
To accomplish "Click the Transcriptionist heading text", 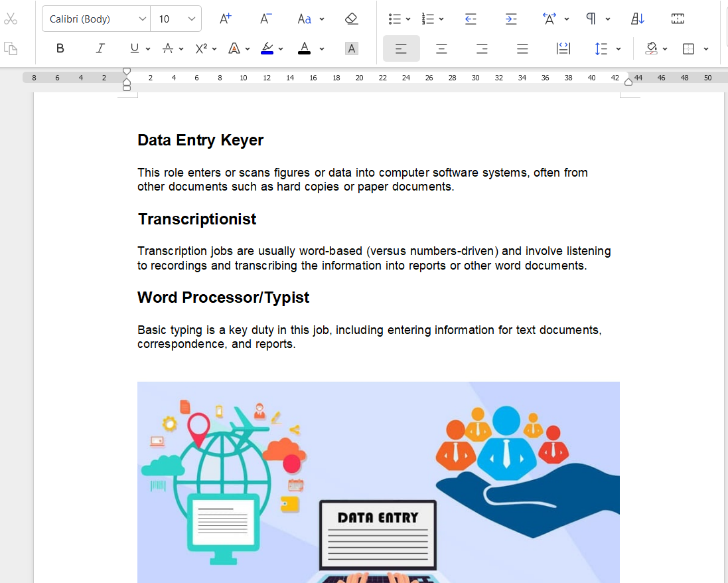I will click(197, 219).
